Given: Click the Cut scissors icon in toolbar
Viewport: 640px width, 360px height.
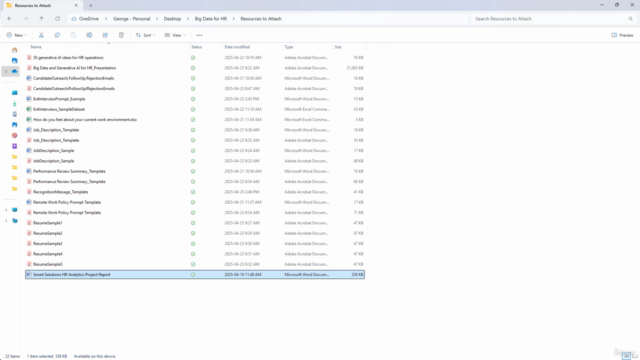Looking at the screenshot, I should click(41, 35).
